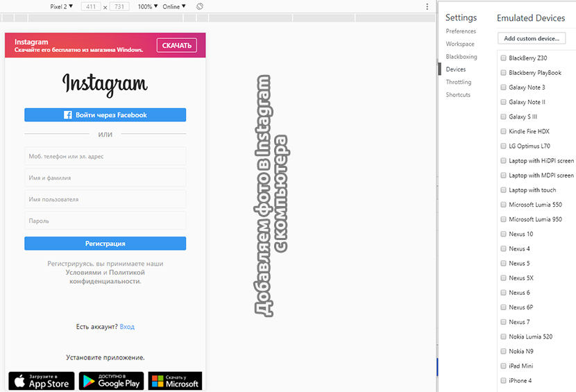Open the Google Play download badge
This screenshot has height=392, width=576.
[111, 381]
